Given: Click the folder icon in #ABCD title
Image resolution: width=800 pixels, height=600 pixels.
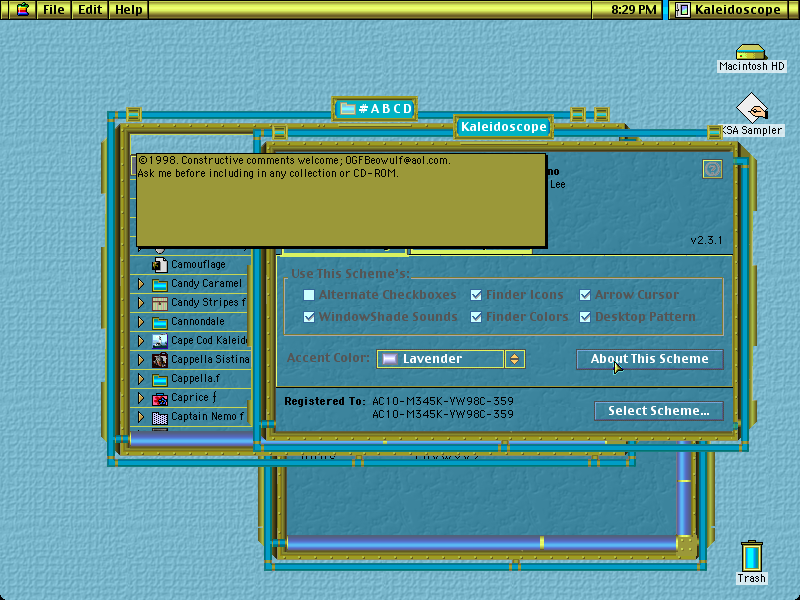Looking at the screenshot, I should [347, 109].
